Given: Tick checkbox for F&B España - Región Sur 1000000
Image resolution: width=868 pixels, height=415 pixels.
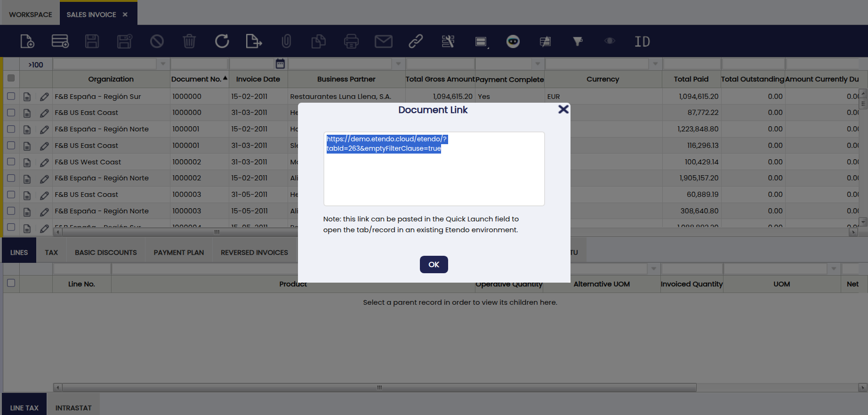Looking at the screenshot, I should tap(11, 96).
